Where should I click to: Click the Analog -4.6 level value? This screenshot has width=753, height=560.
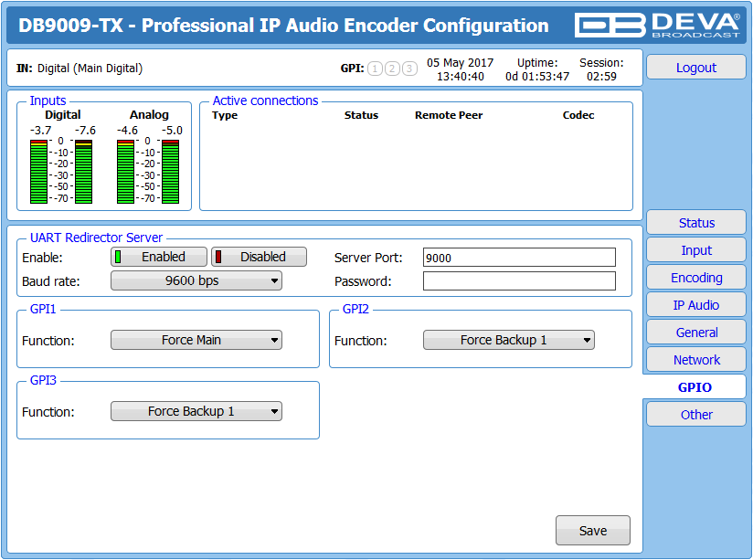[x=127, y=130]
